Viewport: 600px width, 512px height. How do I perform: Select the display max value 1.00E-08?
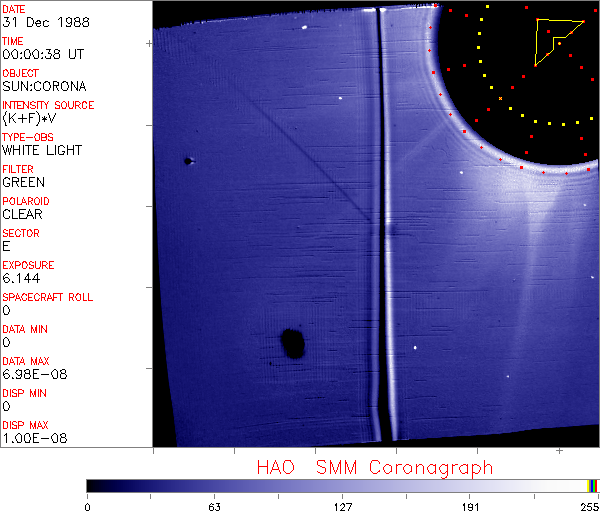(35, 439)
